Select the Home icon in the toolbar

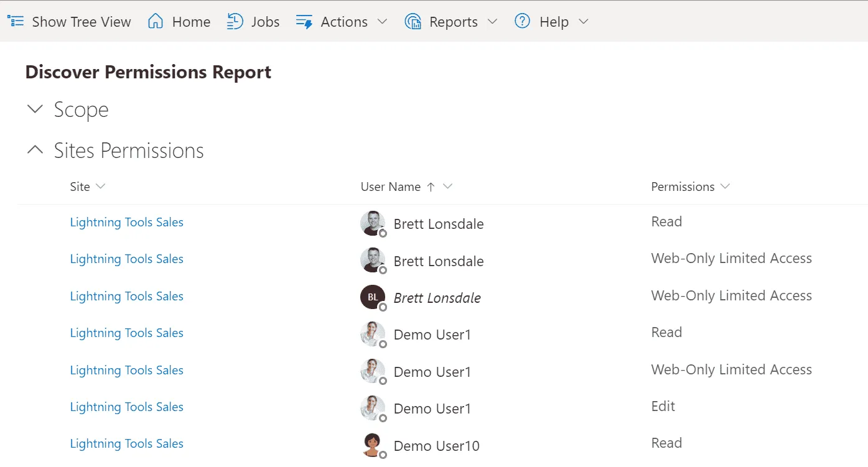[155, 21]
